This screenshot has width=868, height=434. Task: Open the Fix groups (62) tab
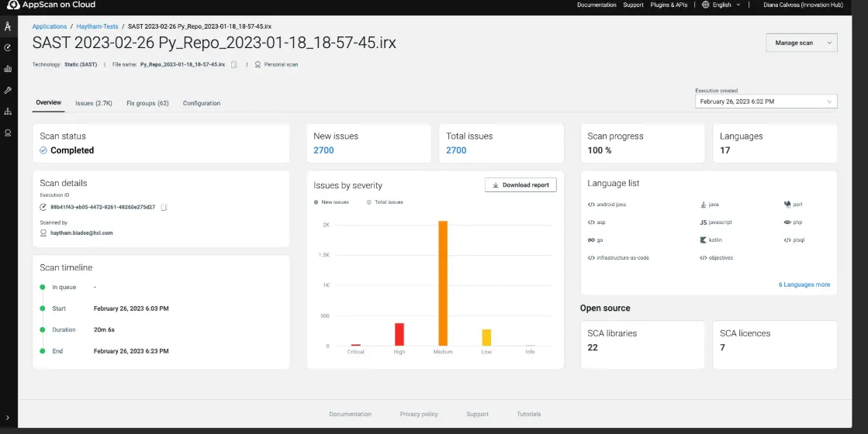[147, 103]
